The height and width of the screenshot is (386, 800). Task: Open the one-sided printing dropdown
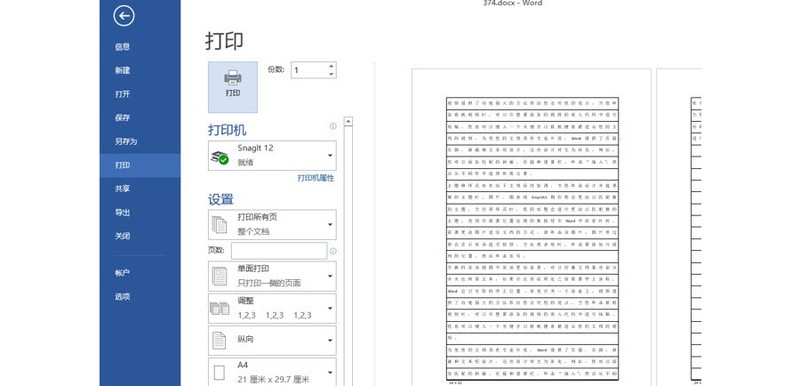click(x=272, y=276)
